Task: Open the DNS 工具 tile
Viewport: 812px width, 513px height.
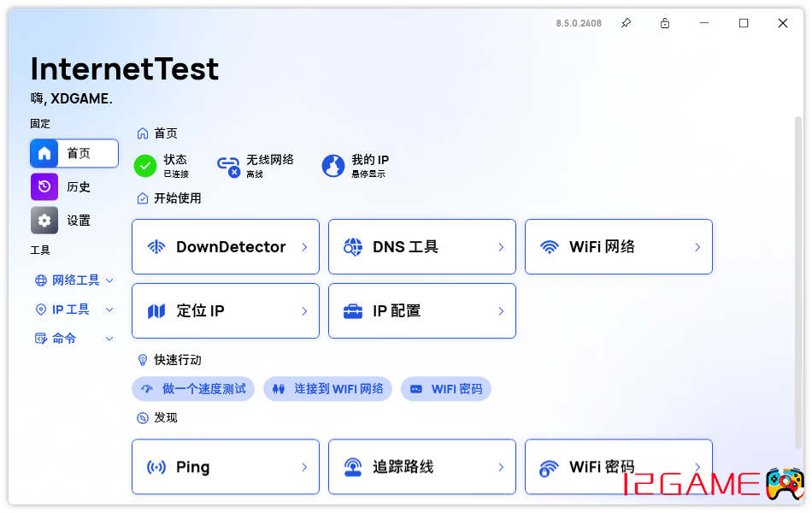Action: [421, 247]
